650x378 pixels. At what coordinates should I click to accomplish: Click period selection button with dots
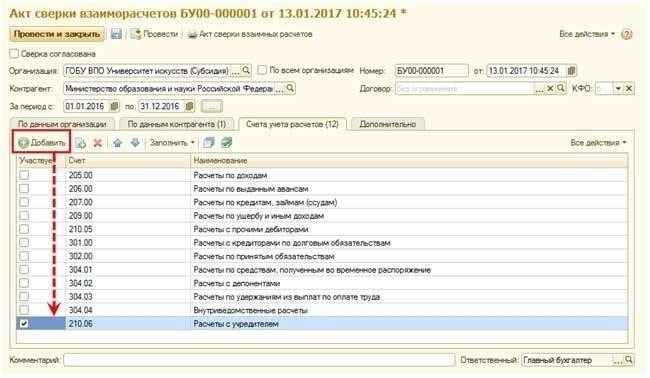tap(212, 107)
